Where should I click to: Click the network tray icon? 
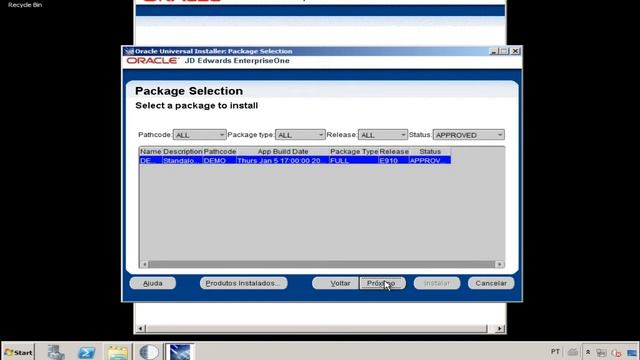click(601, 353)
